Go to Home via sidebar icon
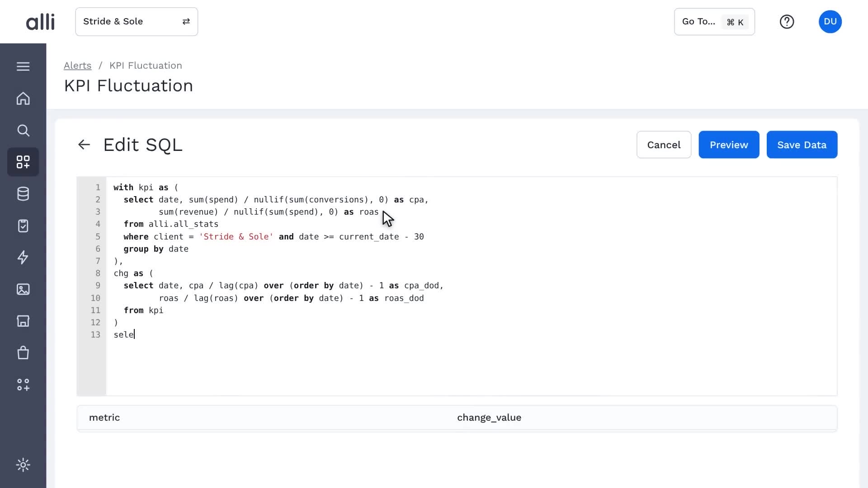The height and width of the screenshot is (488, 868). pos(23,99)
